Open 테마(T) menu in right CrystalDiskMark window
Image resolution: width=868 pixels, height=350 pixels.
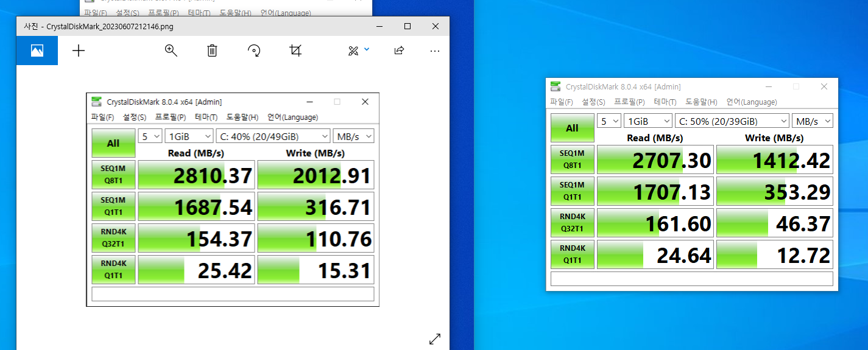pyautogui.click(x=666, y=102)
